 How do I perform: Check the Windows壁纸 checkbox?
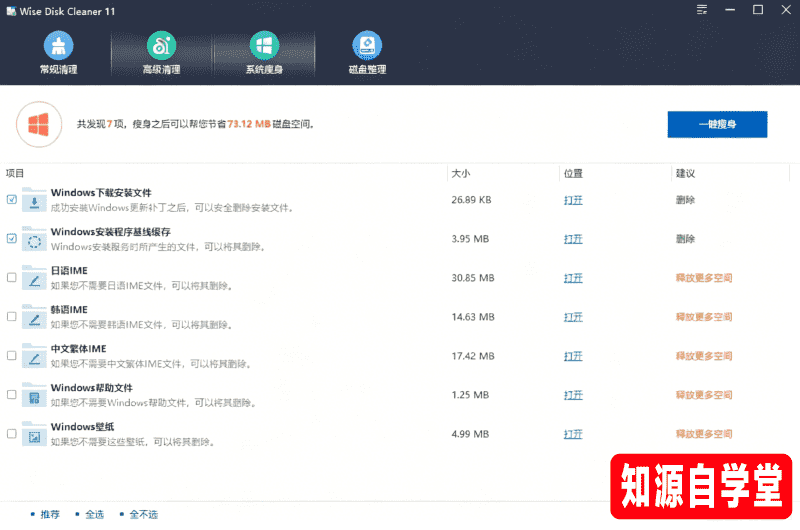[12, 434]
